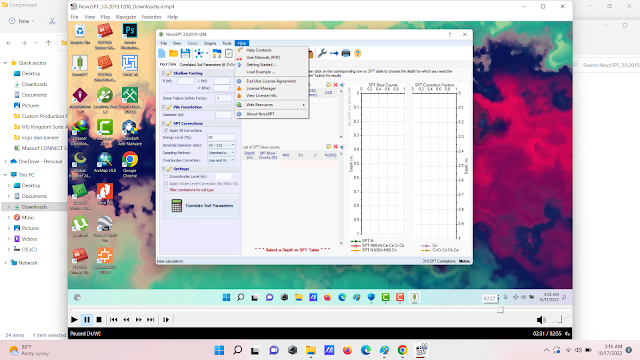Viewport: 640px width, 360px height.
Task: Click the Play button in the media player
Action: tap(74, 320)
